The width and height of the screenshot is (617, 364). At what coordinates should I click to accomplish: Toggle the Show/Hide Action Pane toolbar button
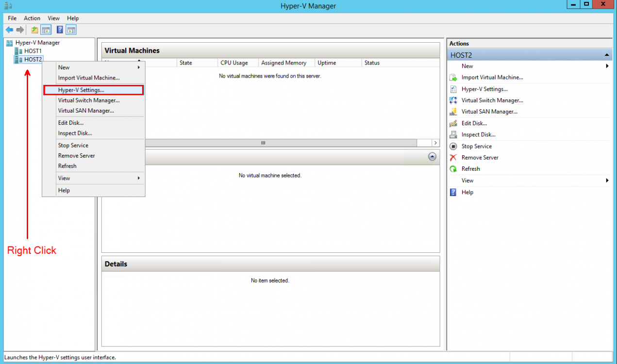[71, 30]
